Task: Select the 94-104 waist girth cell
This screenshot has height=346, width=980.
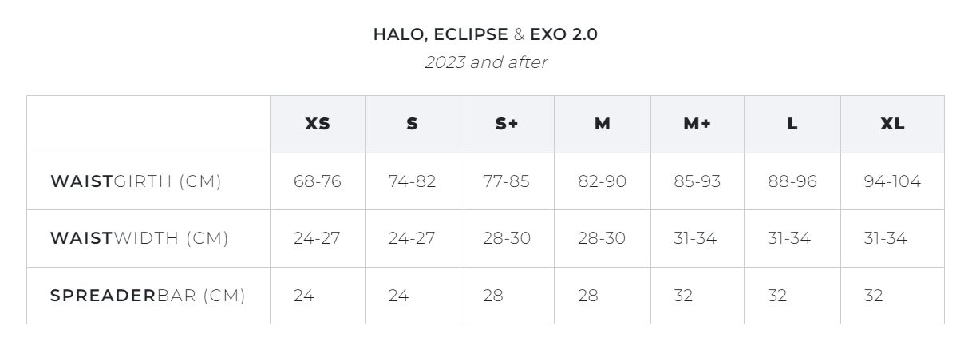Action: tap(892, 181)
